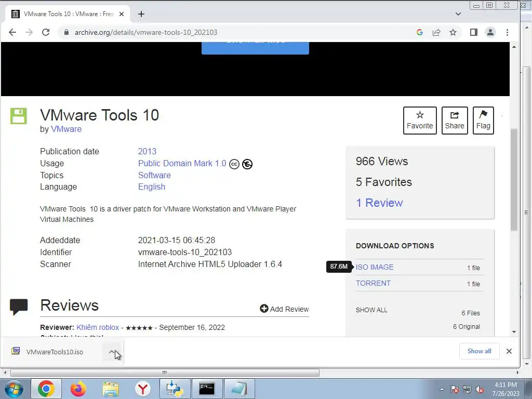
Task: Follow the 2013 publication date link
Action: [147, 151]
